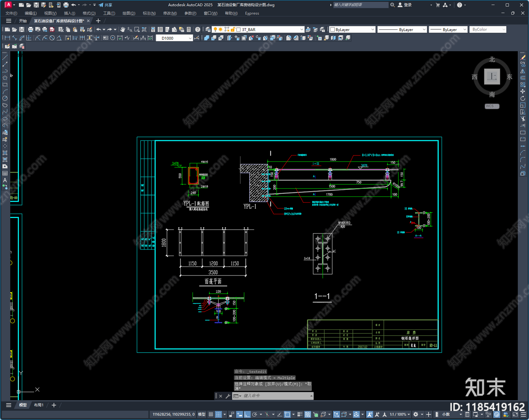This screenshot has height=420, width=529.
Task: Toggle snap mode in status bar
Action: [x=219, y=414]
